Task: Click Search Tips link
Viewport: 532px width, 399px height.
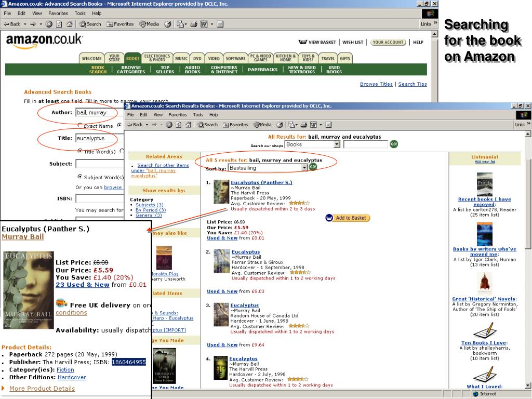Action: tap(413, 84)
